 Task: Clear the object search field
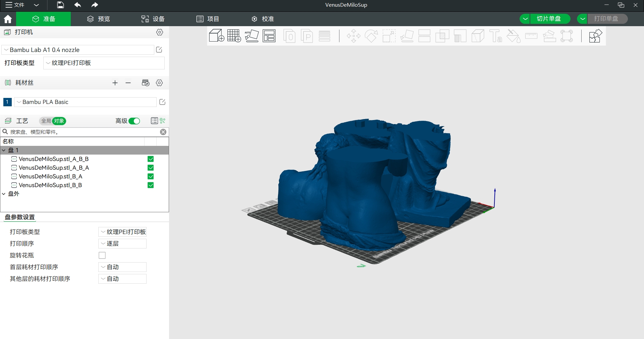[x=163, y=132]
